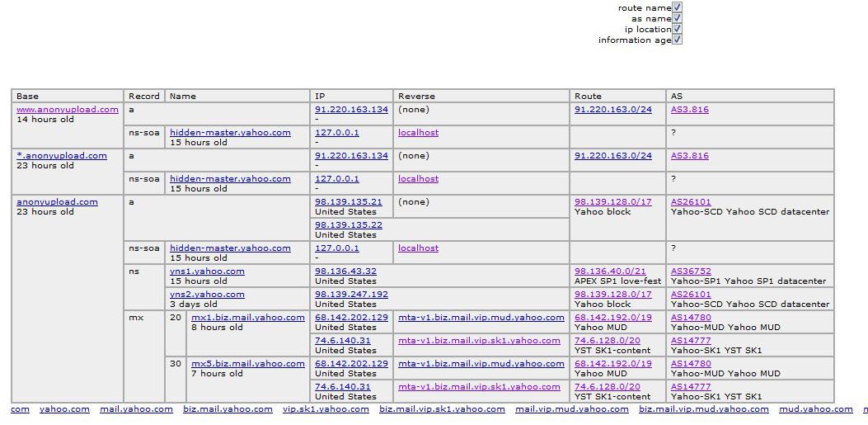Open the first localhost reverse link
The height and width of the screenshot is (425, 868).
click(x=418, y=133)
